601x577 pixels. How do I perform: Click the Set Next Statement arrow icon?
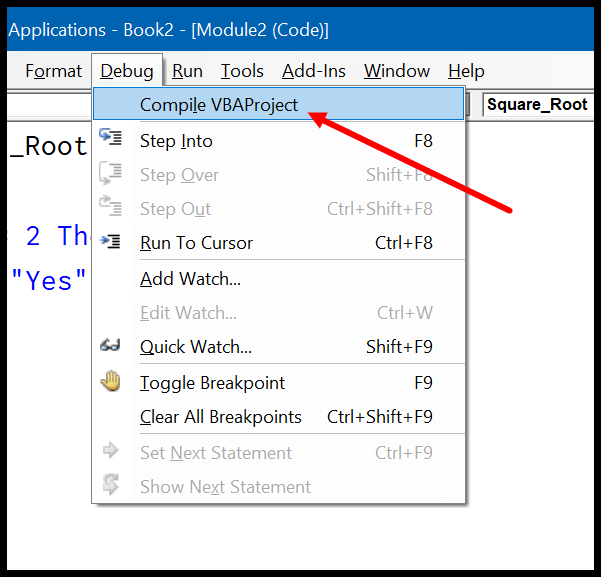[111, 452]
